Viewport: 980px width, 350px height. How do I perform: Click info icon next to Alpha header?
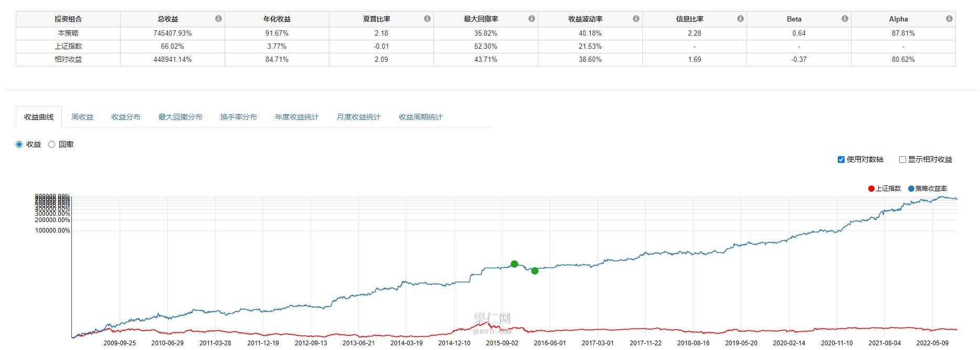pos(949,19)
